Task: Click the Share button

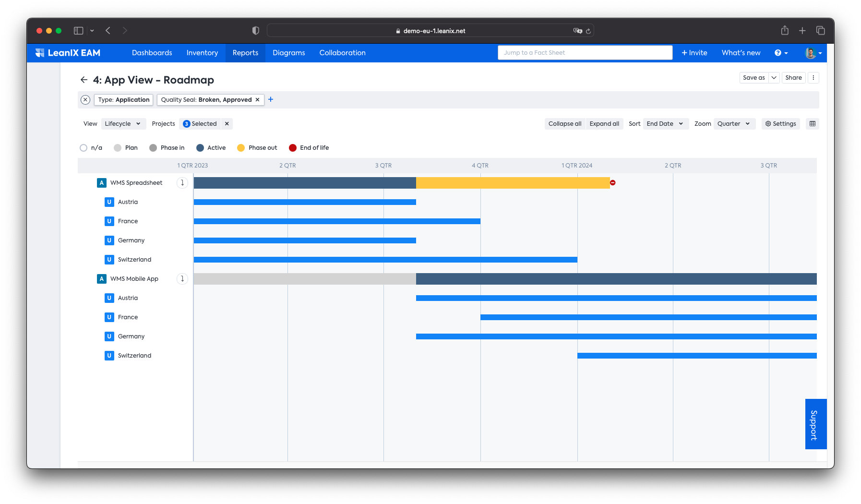Action: (x=794, y=78)
